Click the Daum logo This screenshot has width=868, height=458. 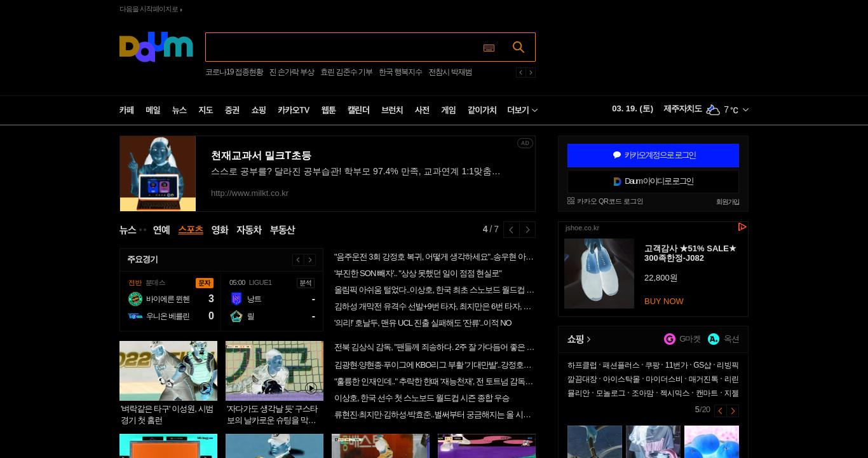(x=156, y=47)
